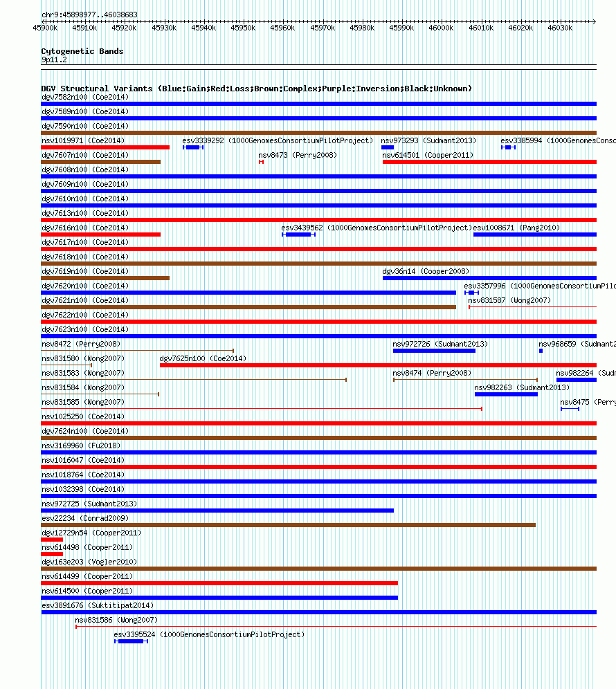Viewport: 616px width, 689px height.
Task: Click the small blue nsv968659 square
Action: coord(541,350)
